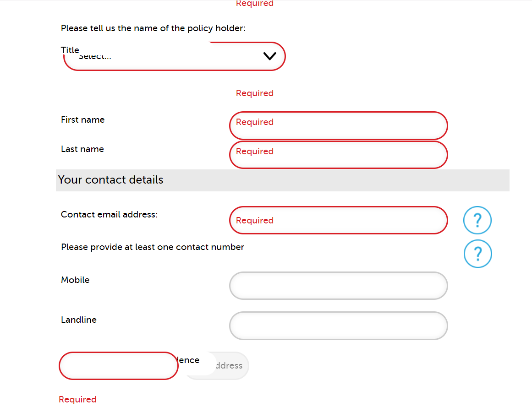The image size is (532, 407).
Task: Click the help icon beside contact email field
Action: pyautogui.click(x=477, y=220)
